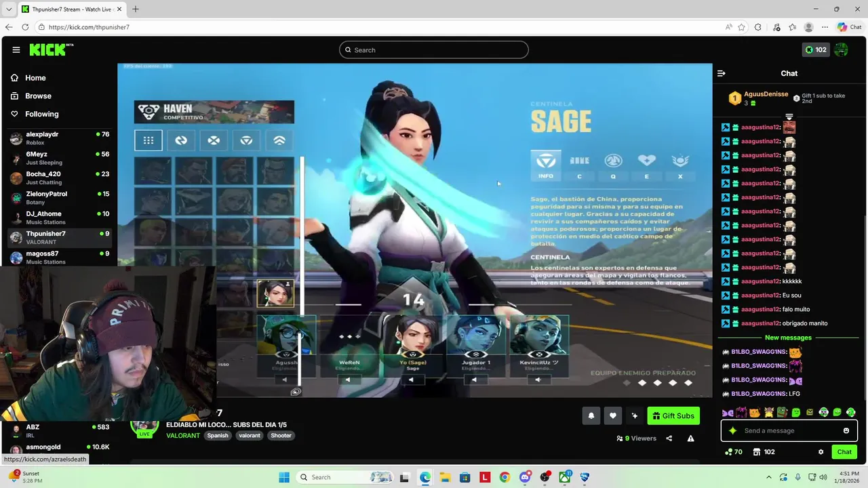Click B1LBO_SWAGG1NS 'LFG' message username

point(759,394)
